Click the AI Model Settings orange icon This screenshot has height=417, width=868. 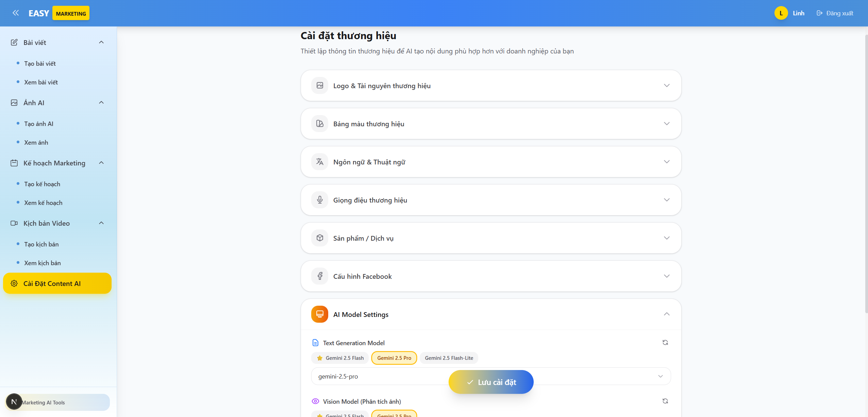click(319, 314)
